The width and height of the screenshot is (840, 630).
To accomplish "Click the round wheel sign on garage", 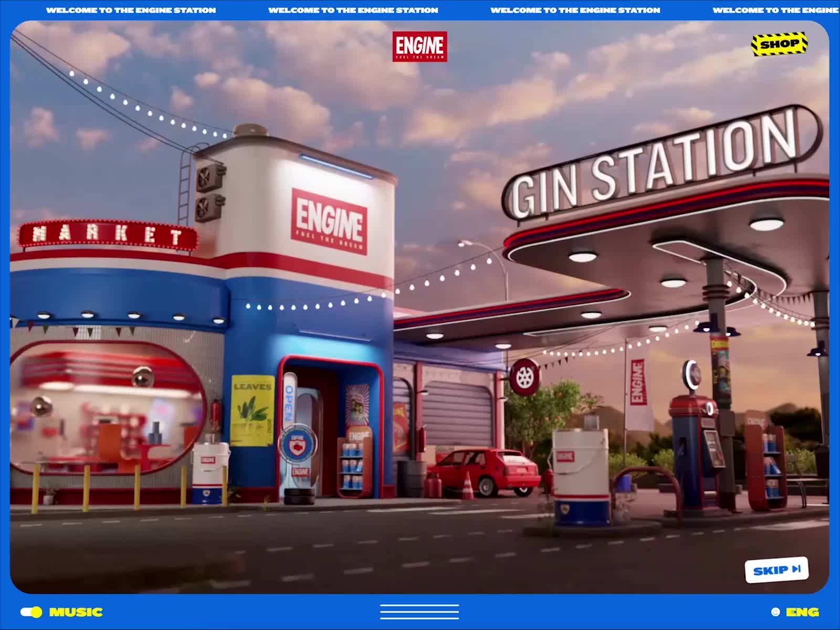I will (524, 377).
